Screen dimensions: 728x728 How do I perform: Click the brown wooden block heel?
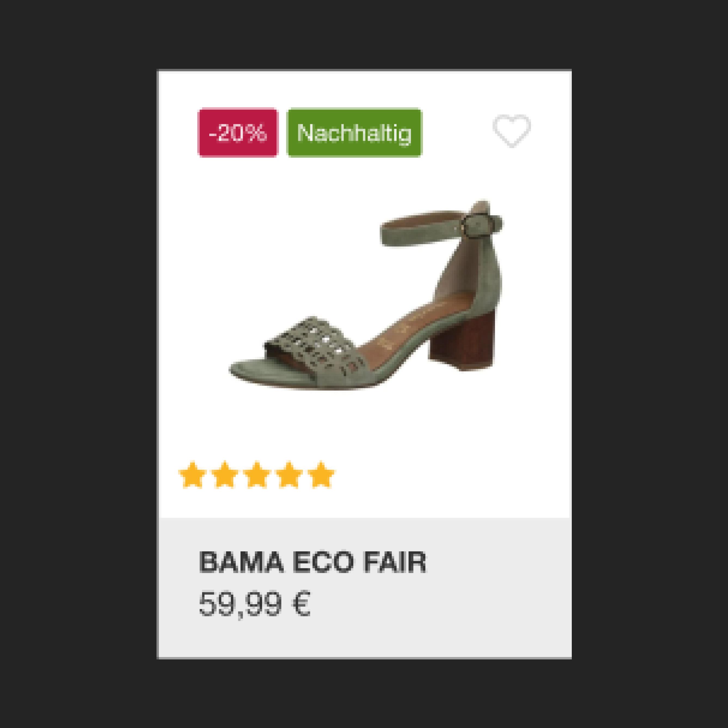tap(462, 341)
